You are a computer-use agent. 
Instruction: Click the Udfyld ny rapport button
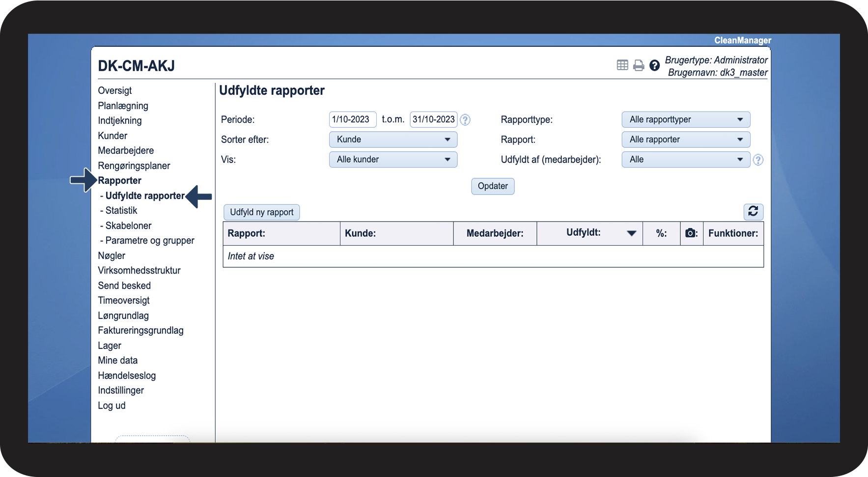click(261, 212)
